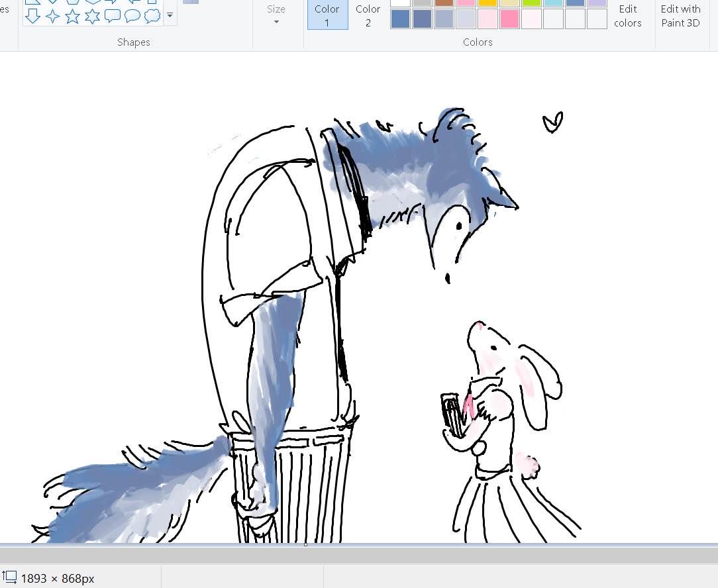The width and height of the screenshot is (718, 588).
Task: Activate Color 2 selector
Action: (x=368, y=15)
